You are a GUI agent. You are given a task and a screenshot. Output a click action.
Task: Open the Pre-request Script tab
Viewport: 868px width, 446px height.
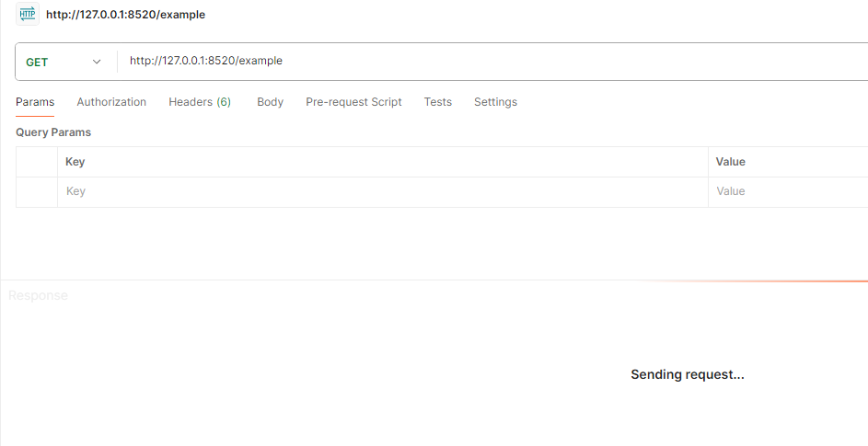[353, 102]
